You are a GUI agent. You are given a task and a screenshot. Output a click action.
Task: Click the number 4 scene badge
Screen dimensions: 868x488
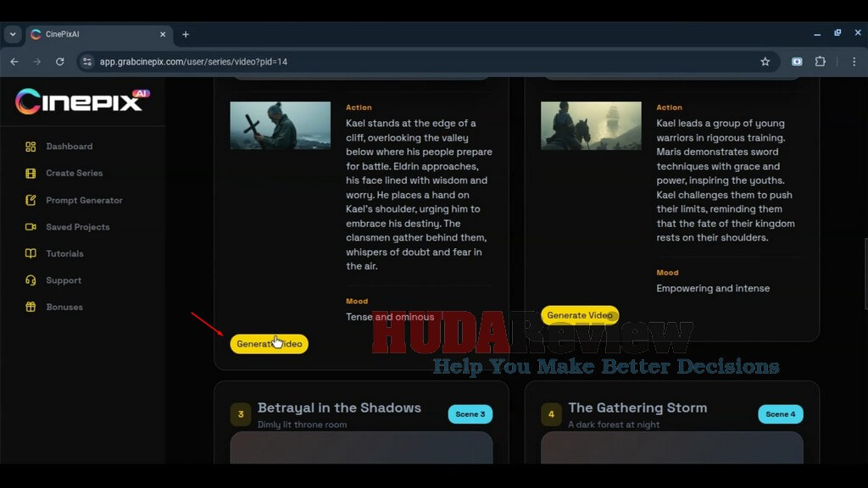[x=551, y=414]
